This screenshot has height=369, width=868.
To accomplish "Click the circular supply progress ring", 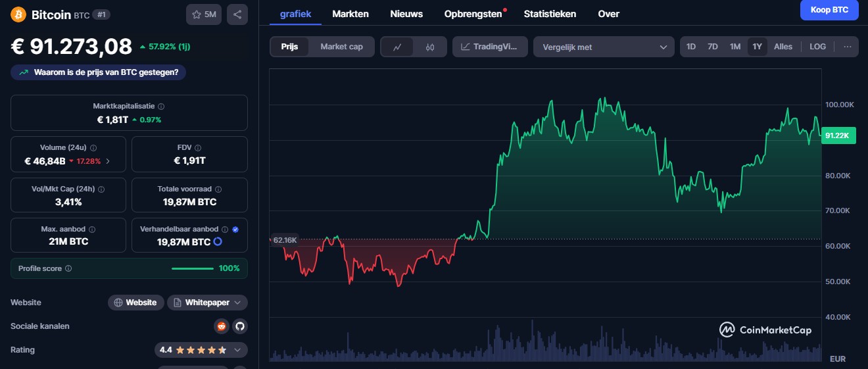I will click(218, 242).
